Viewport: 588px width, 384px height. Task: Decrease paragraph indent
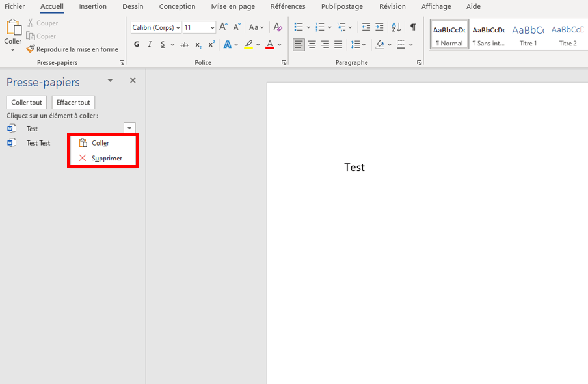tap(366, 27)
